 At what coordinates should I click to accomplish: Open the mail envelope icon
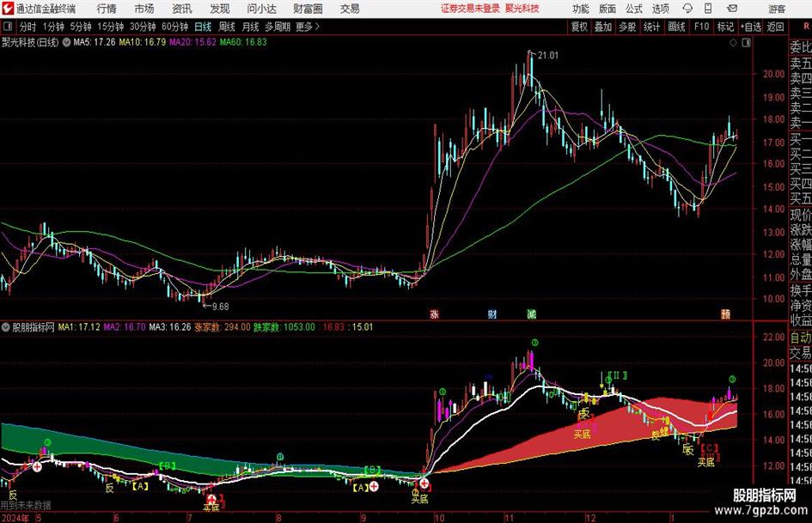(x=732, y=9)
